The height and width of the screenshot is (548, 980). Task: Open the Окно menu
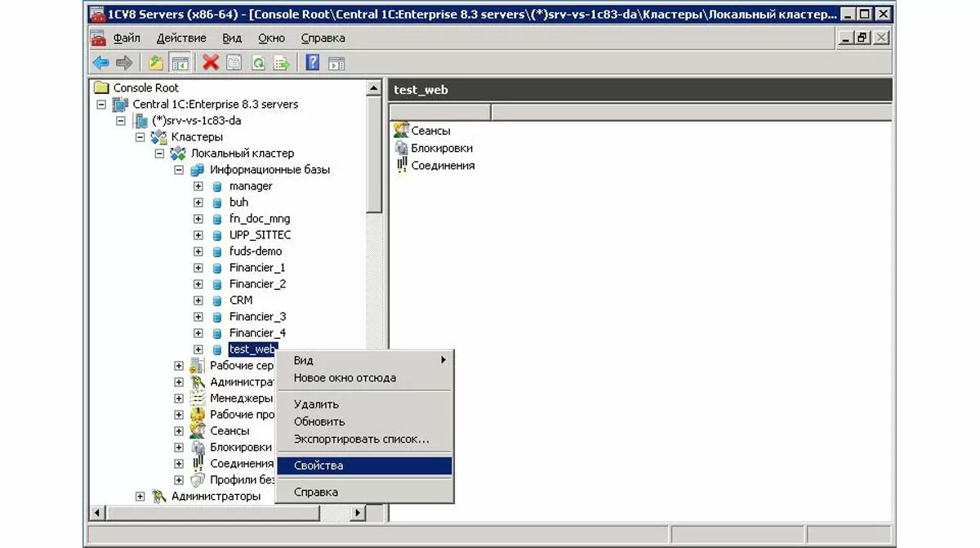271,38
